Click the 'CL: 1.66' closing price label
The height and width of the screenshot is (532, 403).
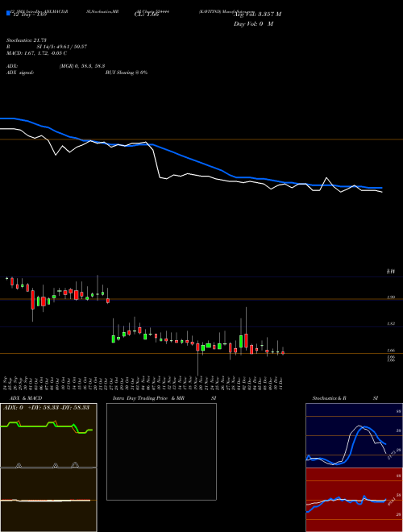point(147,15)
